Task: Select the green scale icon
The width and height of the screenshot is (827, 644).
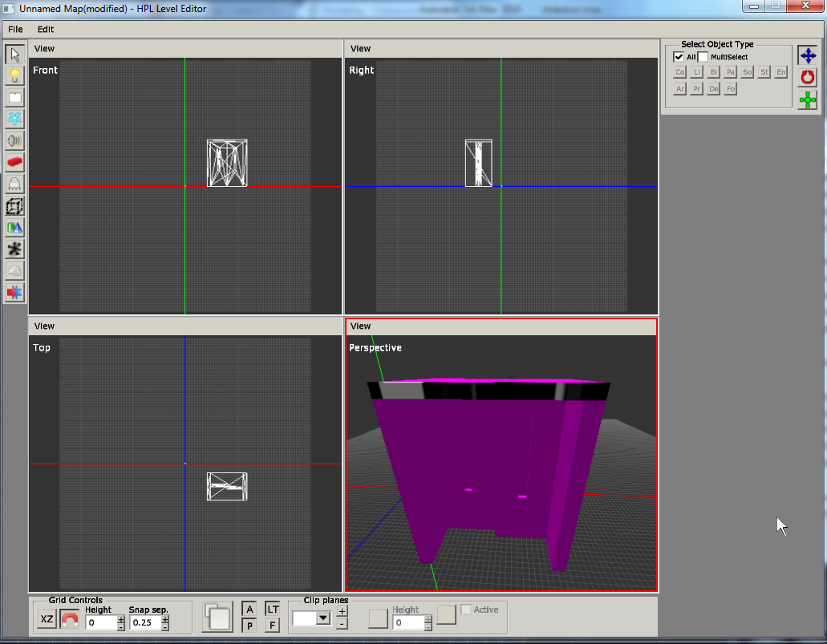Action: [x=808, y=99]
